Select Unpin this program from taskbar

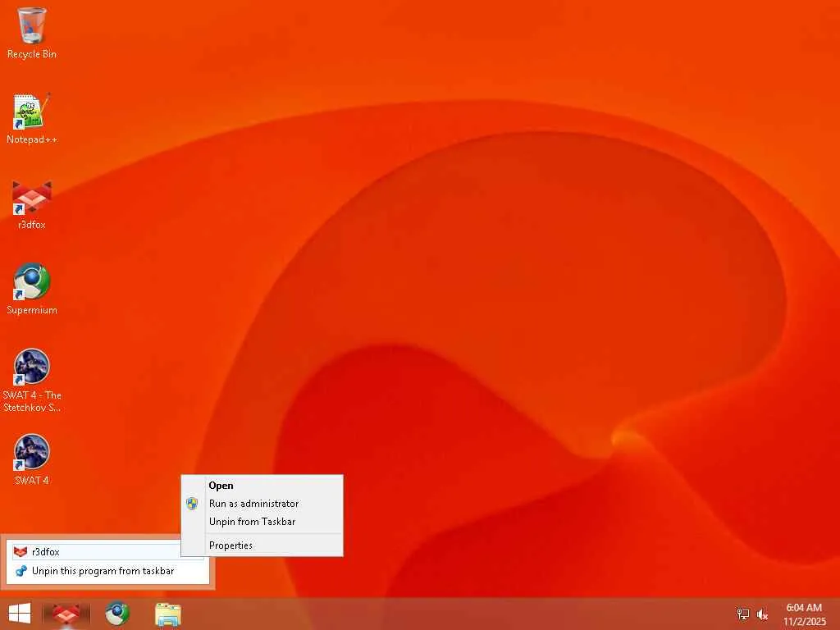pos(107,571)
